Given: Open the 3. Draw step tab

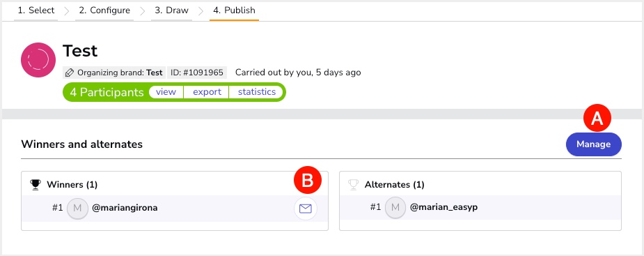Looking at the screenshot, I should (171, 10).
